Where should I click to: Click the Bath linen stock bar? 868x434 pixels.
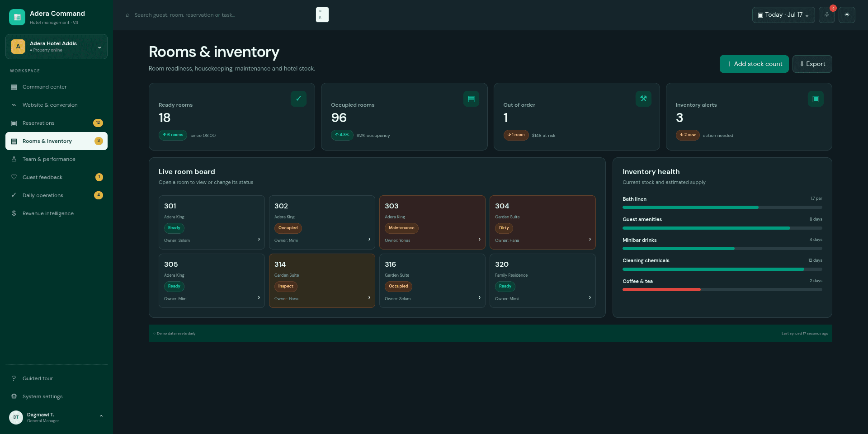click(x=722, y=208)
